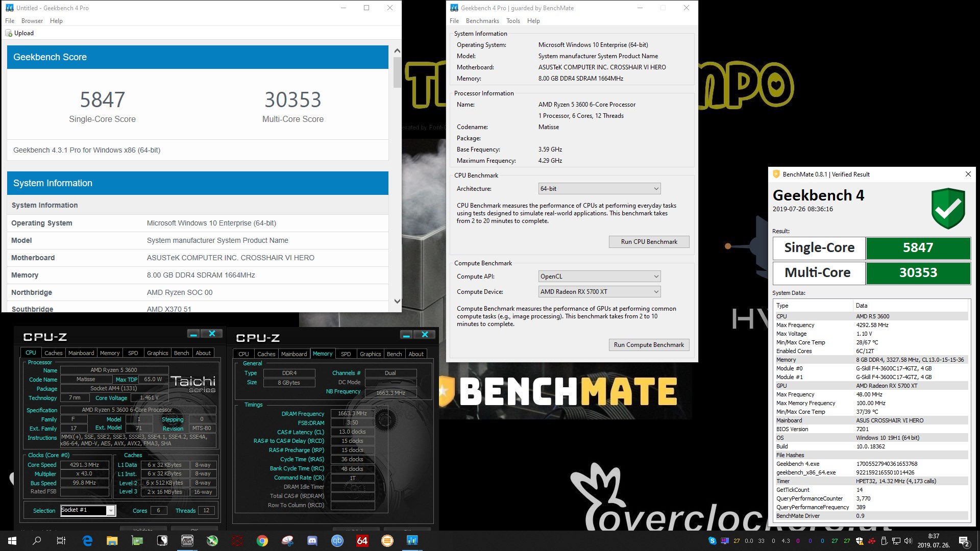Viewport: 980px width, 551px height.
Task: Open Skype tray icon
Action: coord(712,541)
